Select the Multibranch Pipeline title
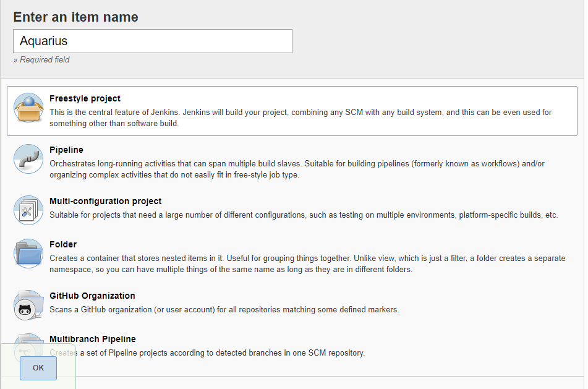Viewport: 588px width, 389px height. click(92, 339)
